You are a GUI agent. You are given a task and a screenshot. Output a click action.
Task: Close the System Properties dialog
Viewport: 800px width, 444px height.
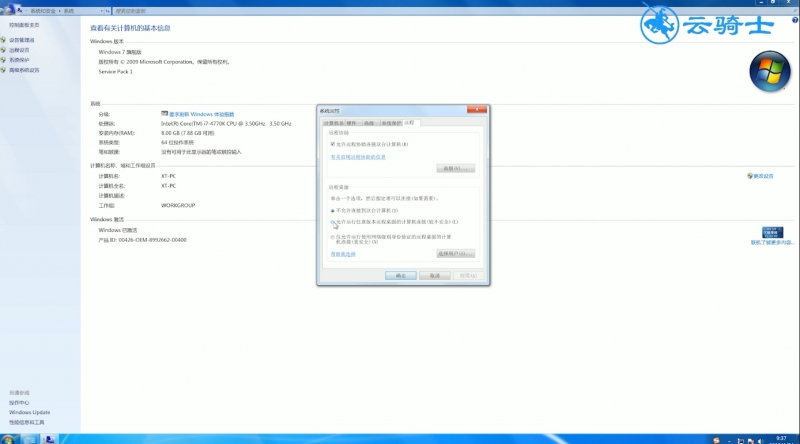click(x=477, y=109)
